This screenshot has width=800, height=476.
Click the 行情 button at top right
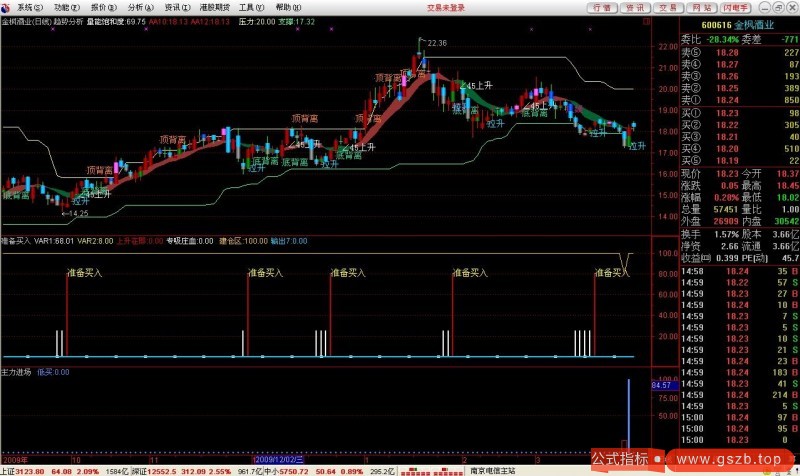601,6
